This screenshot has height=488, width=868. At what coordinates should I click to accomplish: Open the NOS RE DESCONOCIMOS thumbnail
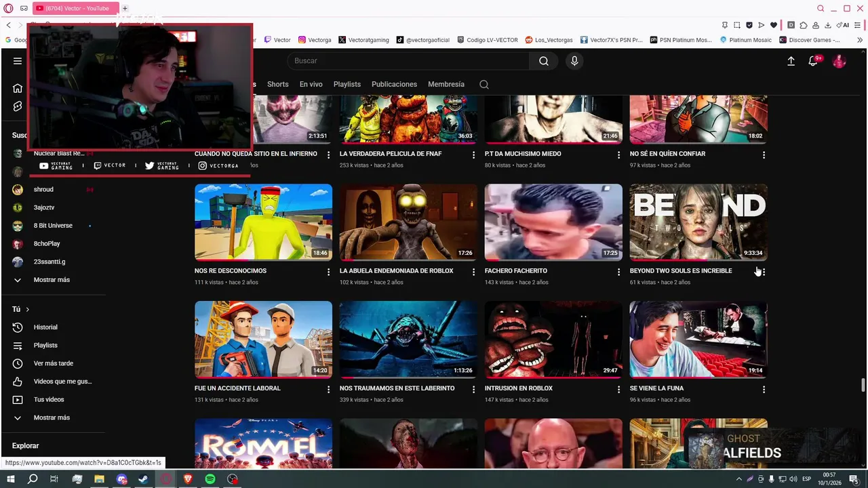(x=263, y=222)
